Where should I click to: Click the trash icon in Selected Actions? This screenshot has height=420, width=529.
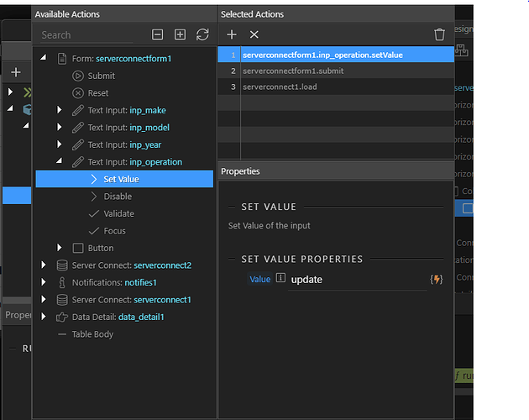pos(439,34)
